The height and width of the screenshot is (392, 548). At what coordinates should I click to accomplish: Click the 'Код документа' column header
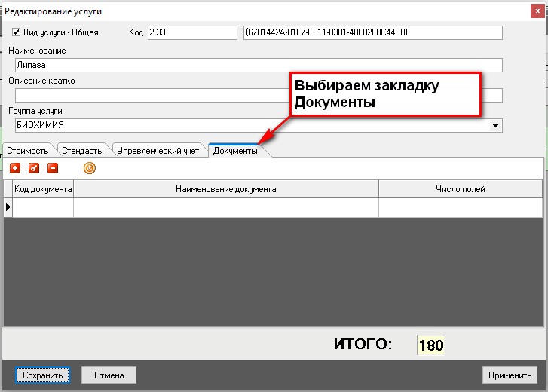coord(43,189)
